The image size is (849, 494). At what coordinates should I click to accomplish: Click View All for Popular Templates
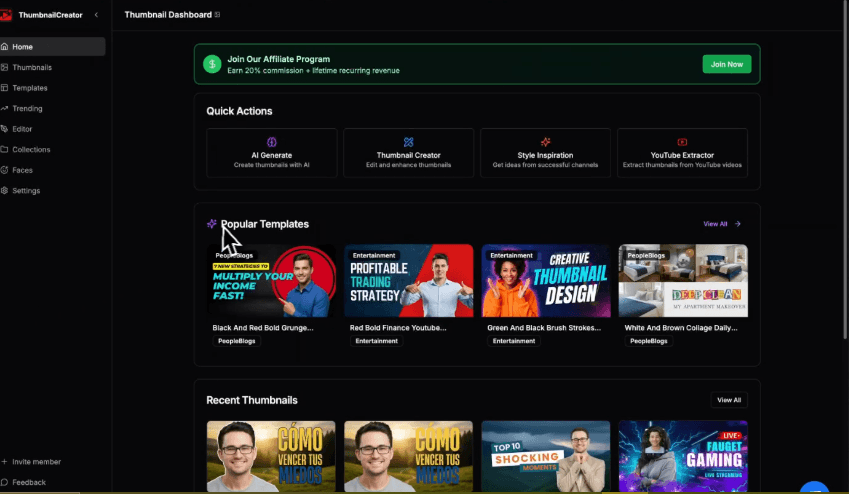721,224
